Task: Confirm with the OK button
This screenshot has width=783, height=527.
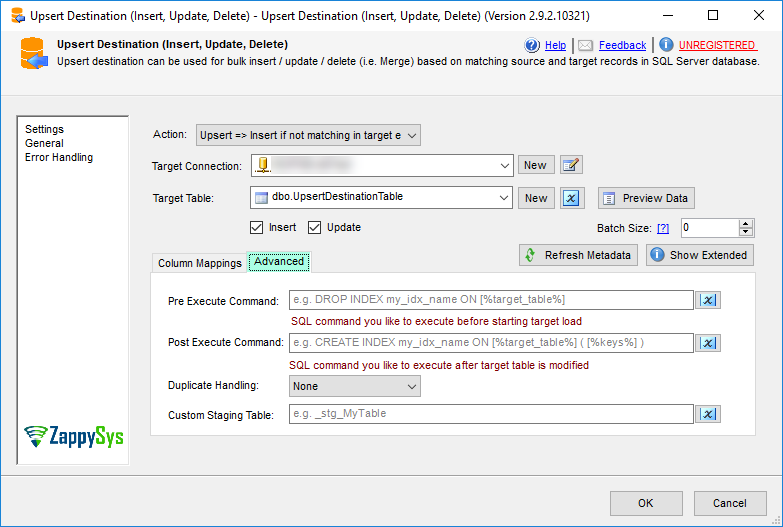Action: click(646, 503)
